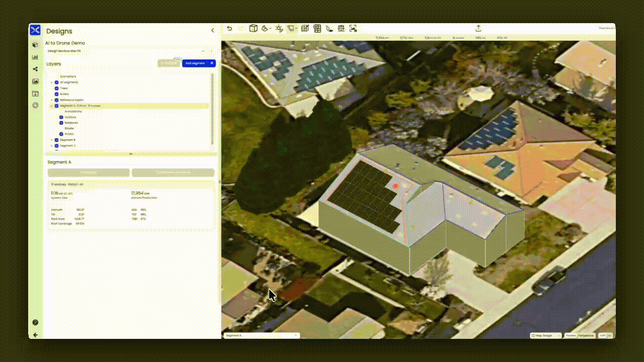Viewport: 644px width, 362px height.
Task: Open the sun shading tool
Action: tap(279, 29)
